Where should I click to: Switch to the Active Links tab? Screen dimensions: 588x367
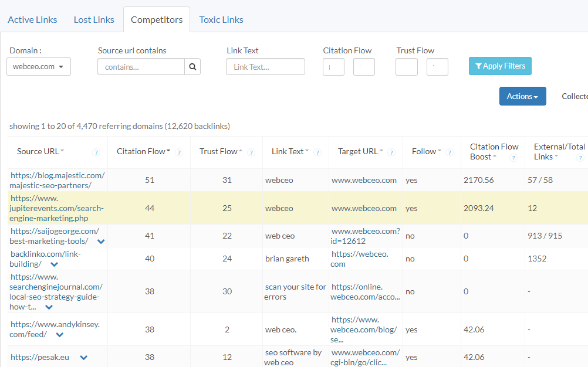[x=32, y=19]
